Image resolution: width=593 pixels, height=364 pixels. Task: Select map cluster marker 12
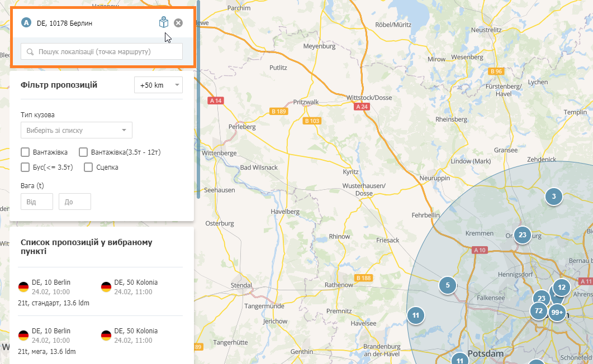coord(562,288)
